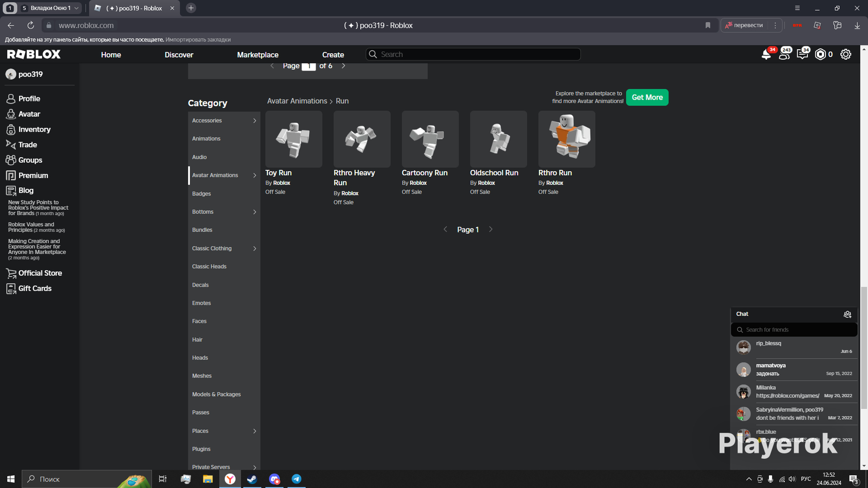Click the inventory page number field
This screenshot has width=868, height=488.
[309, 66]
